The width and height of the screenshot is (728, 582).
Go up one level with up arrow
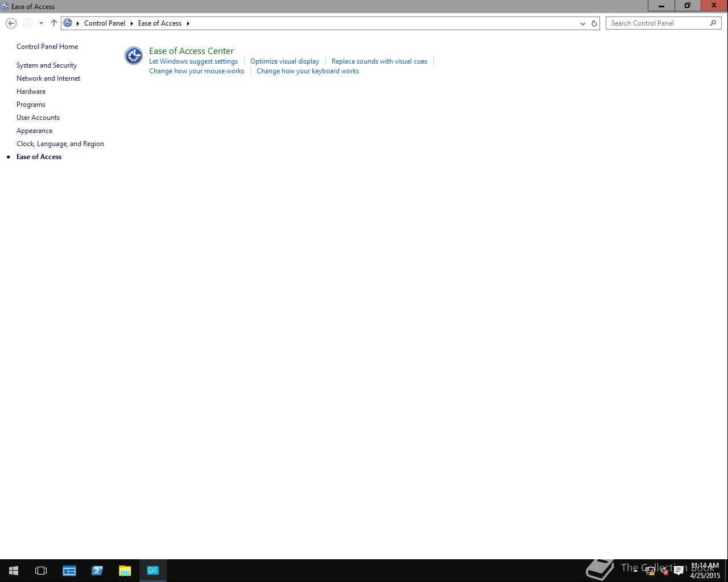tap(54, 23)
